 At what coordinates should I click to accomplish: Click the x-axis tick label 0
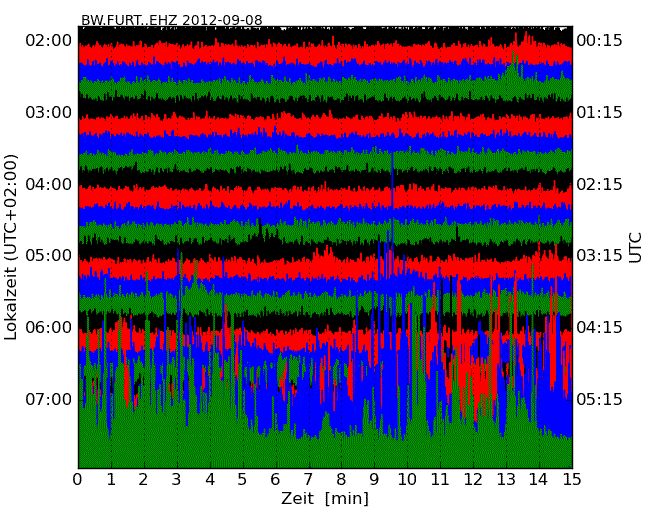click(78, 480)
